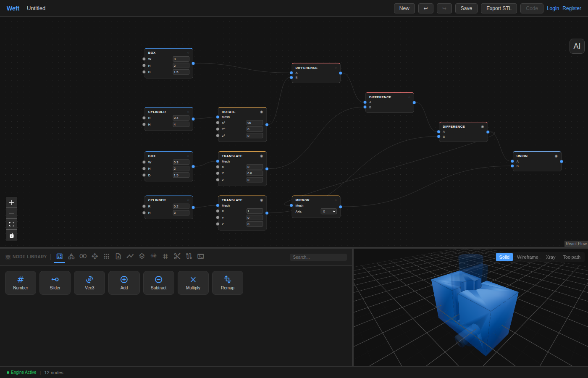Screen dimensions: 588x378
Task: Select the boolean operations category icon
Action: (x=83, y=256)
